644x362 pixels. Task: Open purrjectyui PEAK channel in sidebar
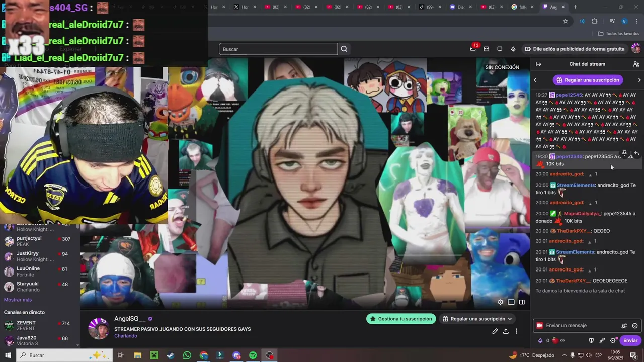click(40, 241)
